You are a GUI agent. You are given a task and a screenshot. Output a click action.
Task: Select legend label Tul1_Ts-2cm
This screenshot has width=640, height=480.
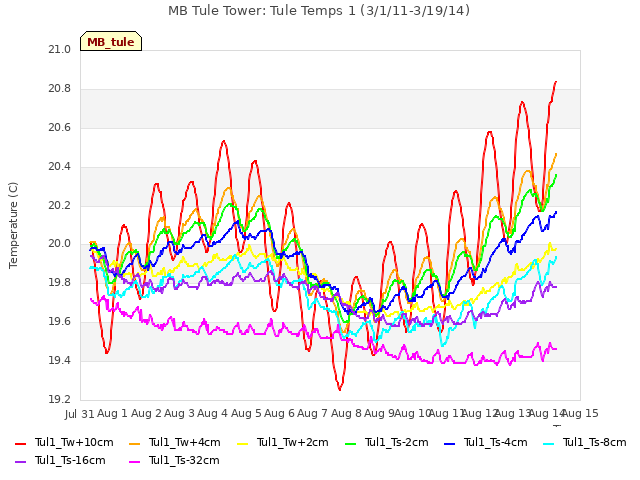coord(396,443)
